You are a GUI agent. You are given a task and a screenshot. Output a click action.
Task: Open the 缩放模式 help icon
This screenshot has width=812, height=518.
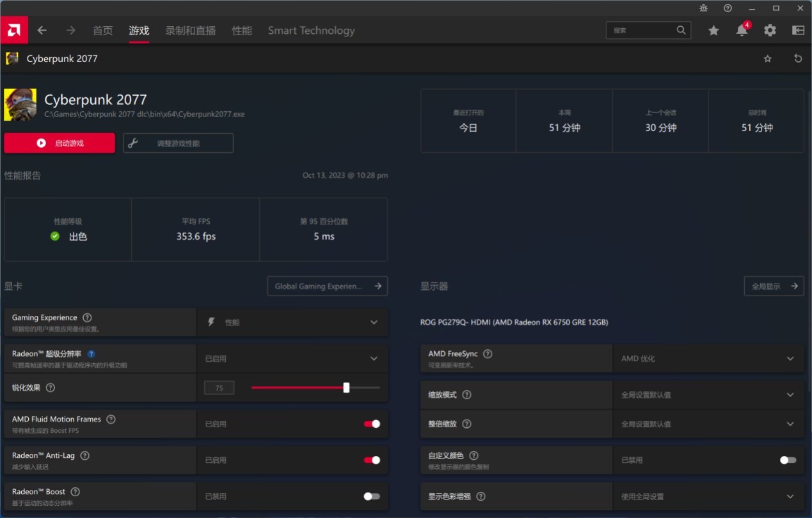(466, 395)
